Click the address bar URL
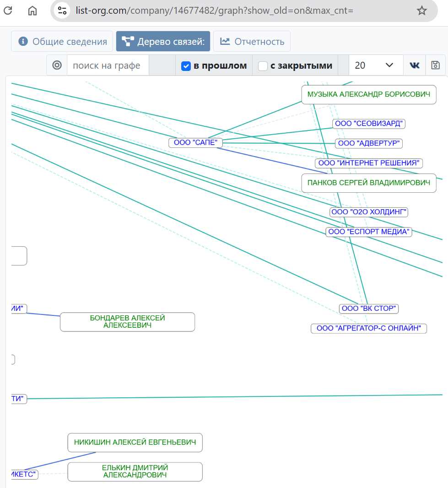Viewport: 448px width, 488px height. pyautogui.click(x=214, y=11)
